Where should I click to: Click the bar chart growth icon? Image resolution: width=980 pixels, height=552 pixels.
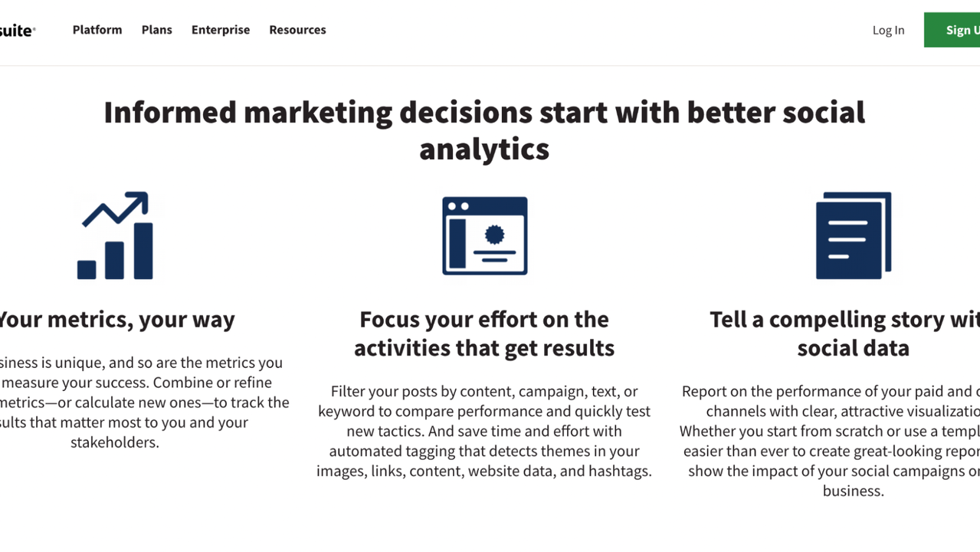115,236
